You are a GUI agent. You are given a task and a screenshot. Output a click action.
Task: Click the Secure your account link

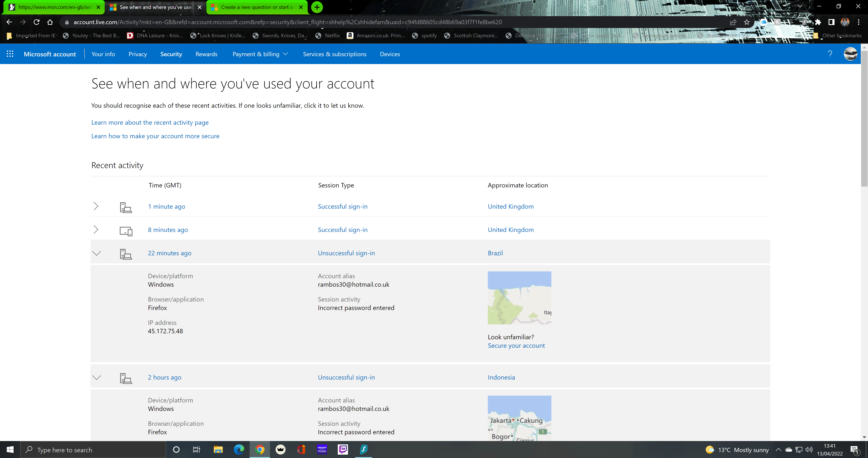(x=516, y=346)
